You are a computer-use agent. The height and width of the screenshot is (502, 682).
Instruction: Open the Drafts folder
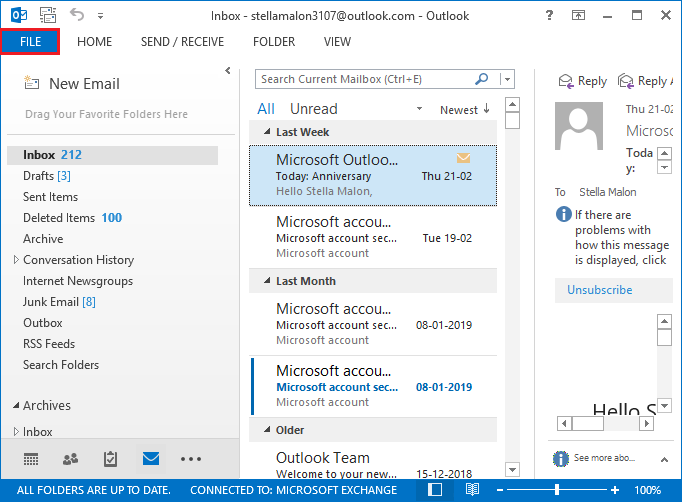[47, 176]
